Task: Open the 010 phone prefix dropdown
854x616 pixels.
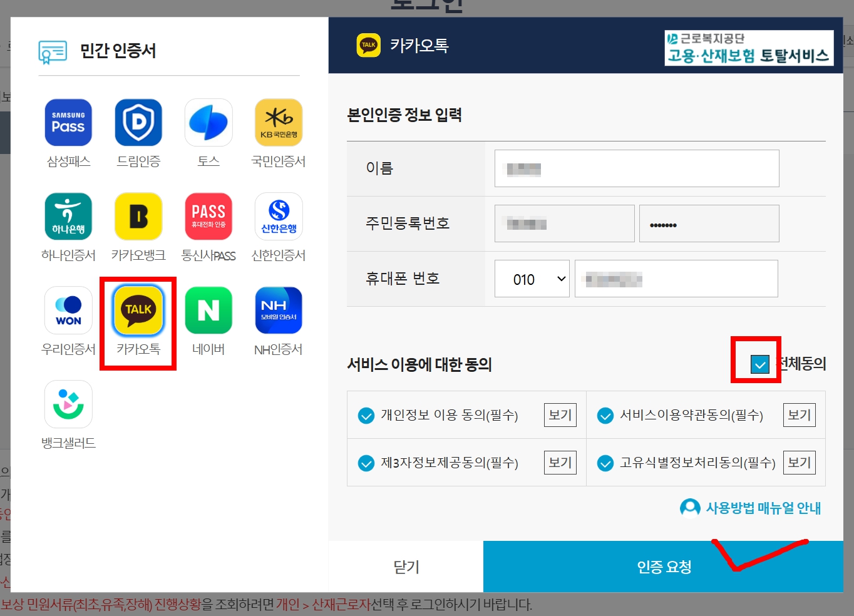Action: [x=532, y=279]
